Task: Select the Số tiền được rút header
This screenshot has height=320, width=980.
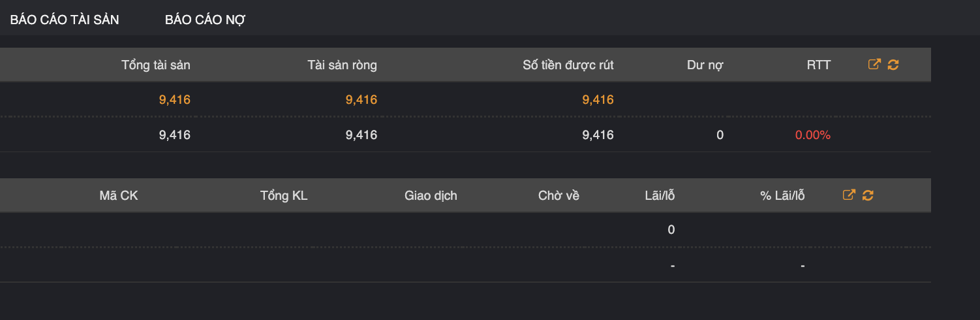Action: 568,65
